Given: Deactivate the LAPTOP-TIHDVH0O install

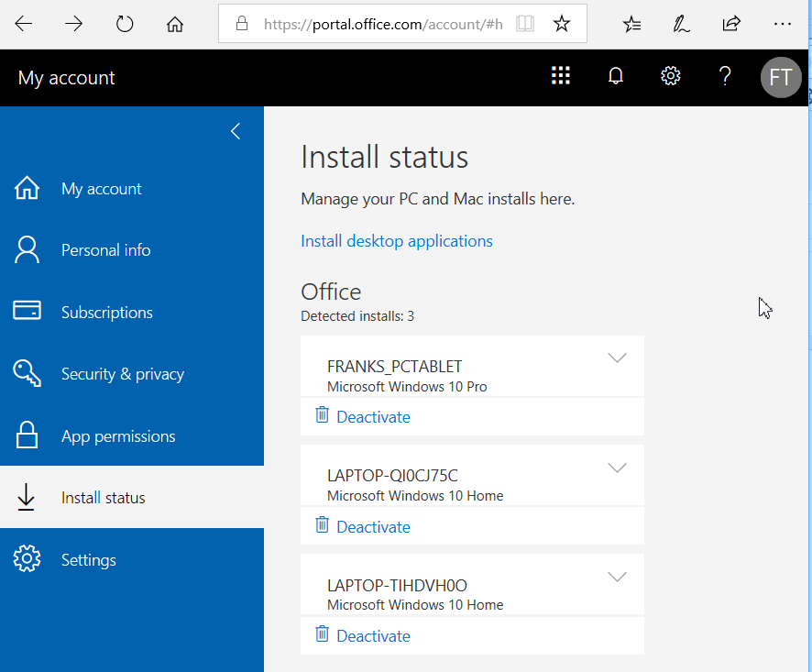Looking at the screenshot, I should coord(373,636).
